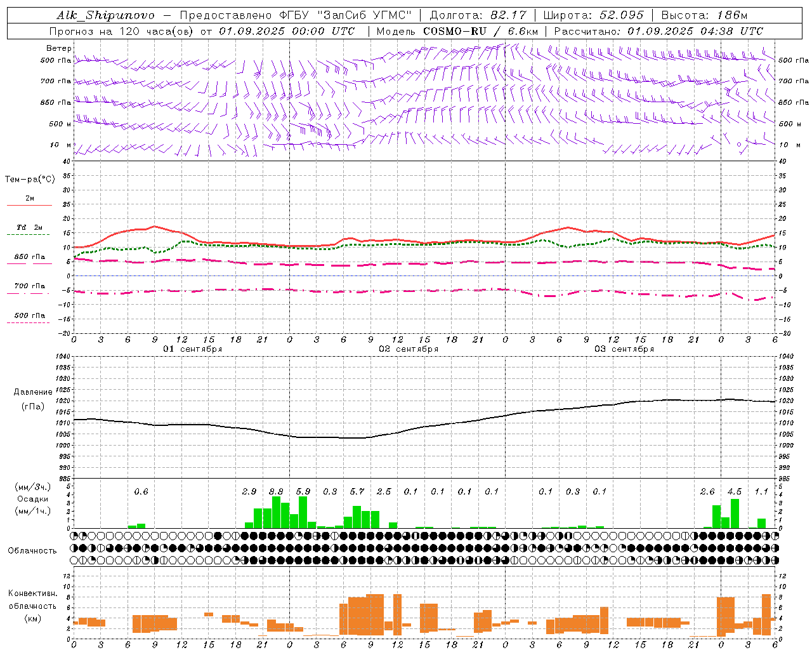Click the Давление panel label
The image size is (812, 650).
[x=33, y=392]
